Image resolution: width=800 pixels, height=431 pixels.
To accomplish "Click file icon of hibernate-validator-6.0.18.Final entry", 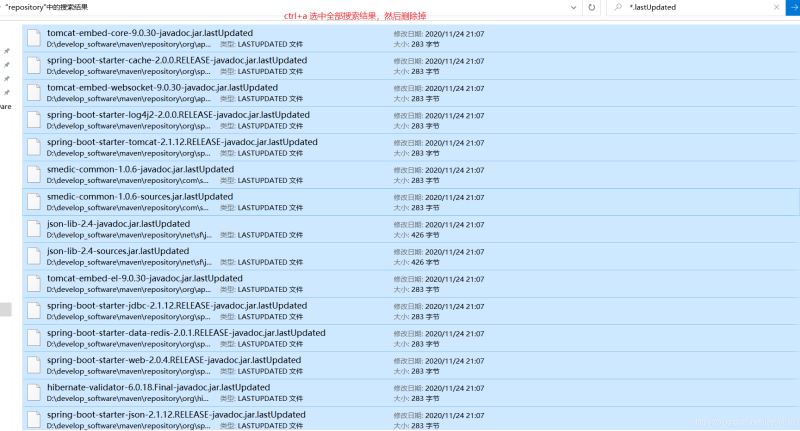I will pyautogui.click(x=34, y=392).
